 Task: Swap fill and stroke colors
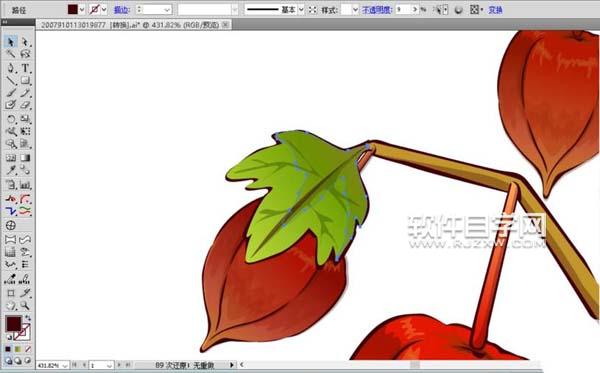(28, 318)
